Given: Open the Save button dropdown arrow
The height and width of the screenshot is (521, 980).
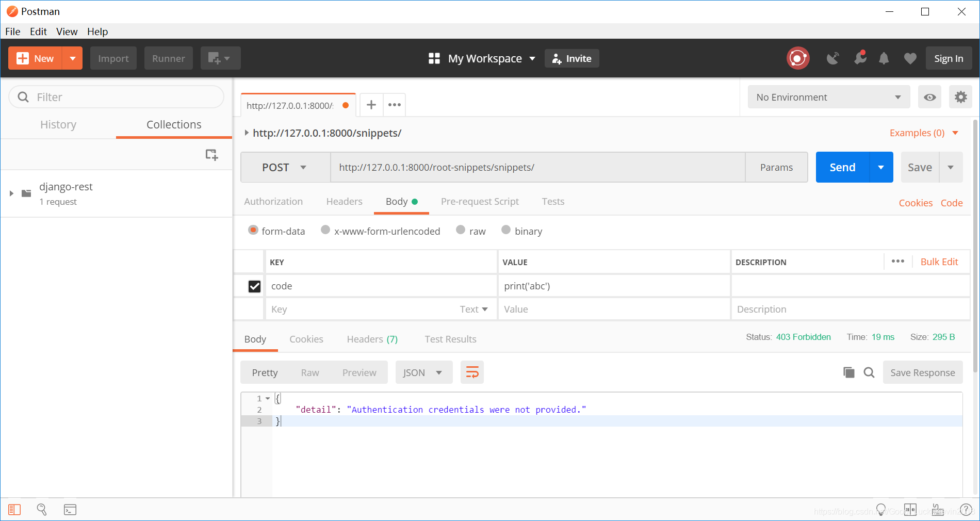Looking at the screenshot, I should [951, 167].
